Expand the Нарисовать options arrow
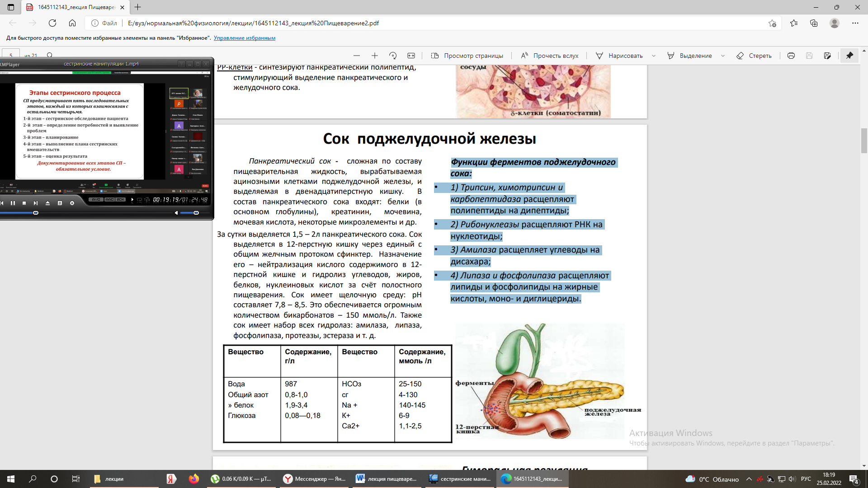This screenshot has height=488, width=868. (x=654, y=56)
